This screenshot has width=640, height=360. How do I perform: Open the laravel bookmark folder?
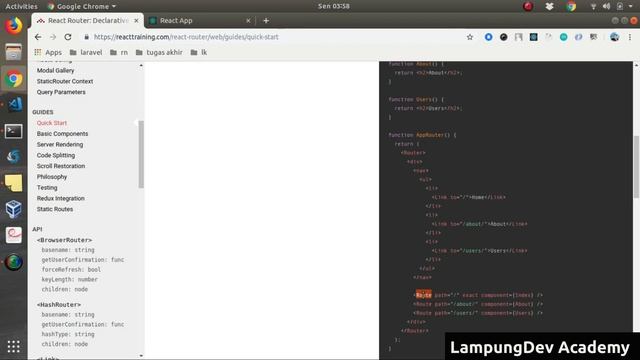click(x=86, y=52)
